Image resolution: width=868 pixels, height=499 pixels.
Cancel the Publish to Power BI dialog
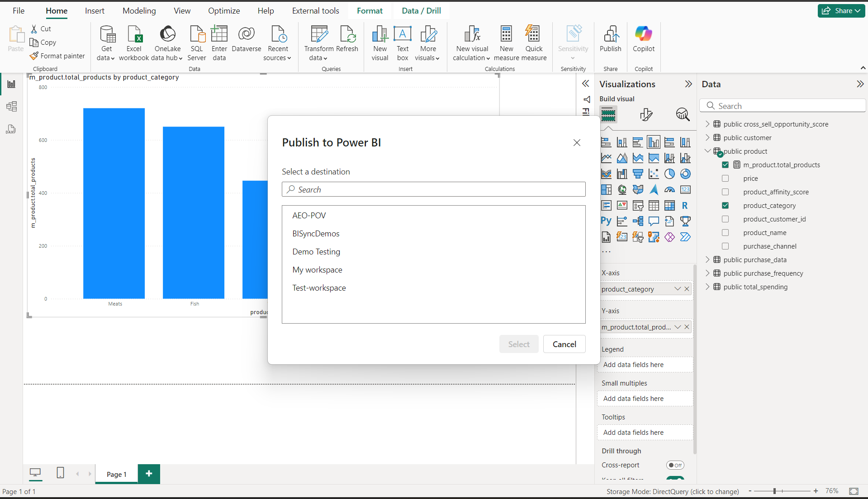pyautogui.click(x=564, y=344)
